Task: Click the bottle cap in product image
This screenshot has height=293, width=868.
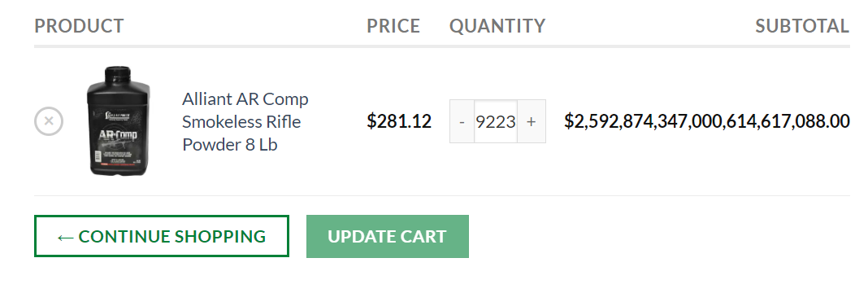Action: click(117, 73)
